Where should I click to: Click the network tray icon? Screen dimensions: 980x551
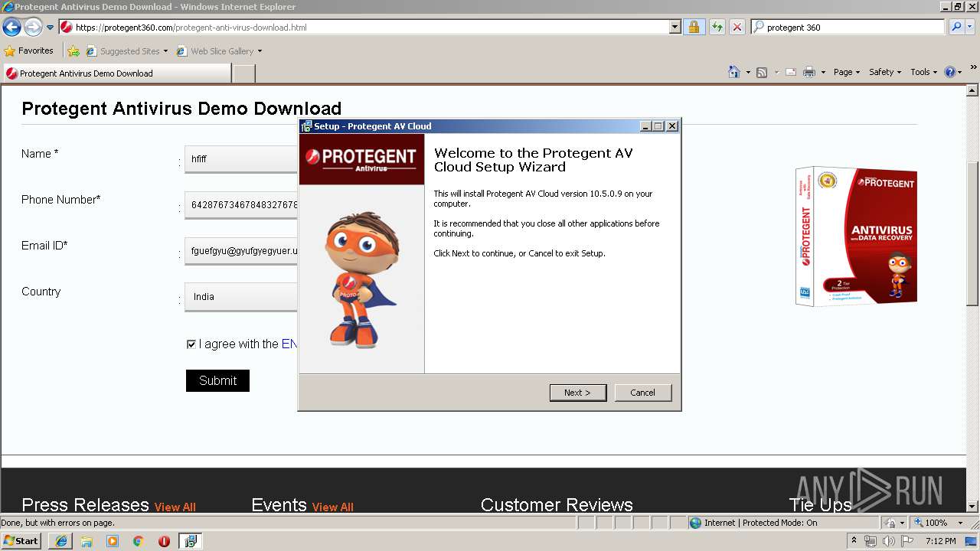(x=871, y=541)
